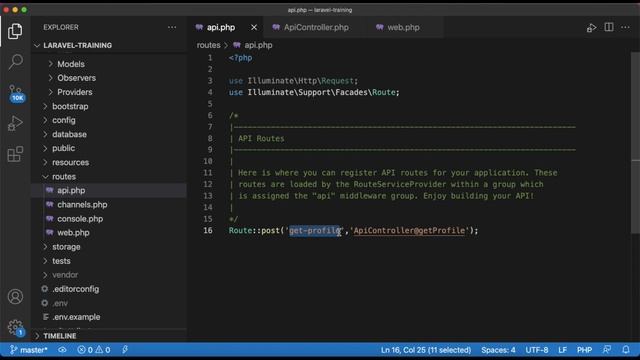
Task: Open the Accounts menu icon
Action: [15, 297]
